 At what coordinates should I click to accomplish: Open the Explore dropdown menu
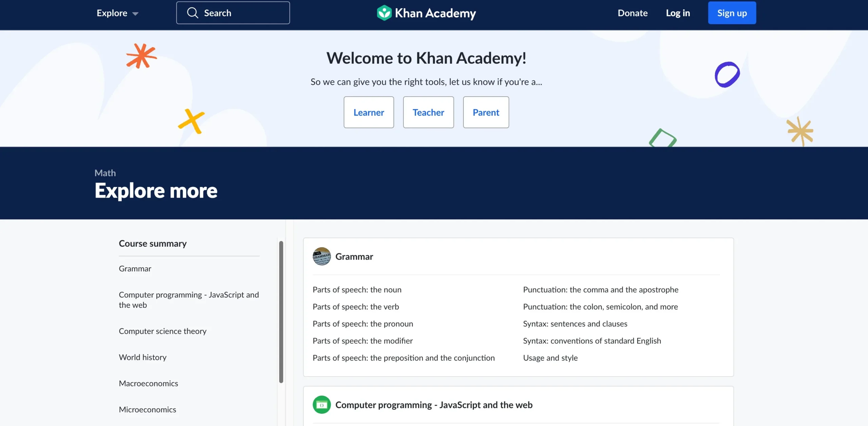tap(116, 12)
